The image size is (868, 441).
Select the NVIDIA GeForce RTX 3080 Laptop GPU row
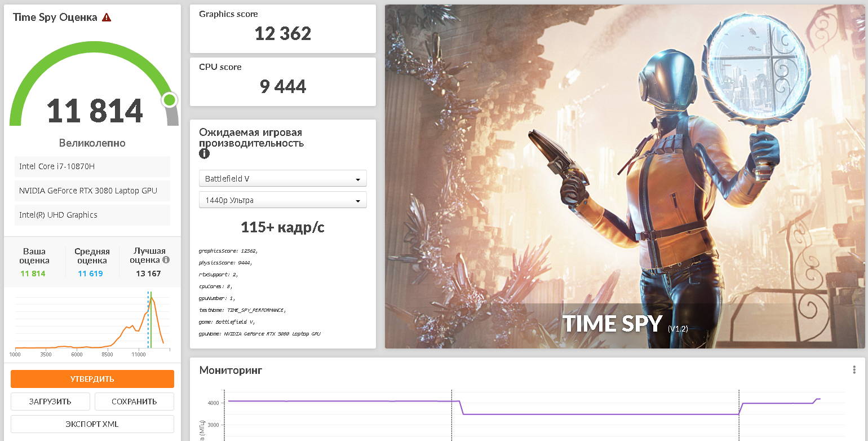92,191
